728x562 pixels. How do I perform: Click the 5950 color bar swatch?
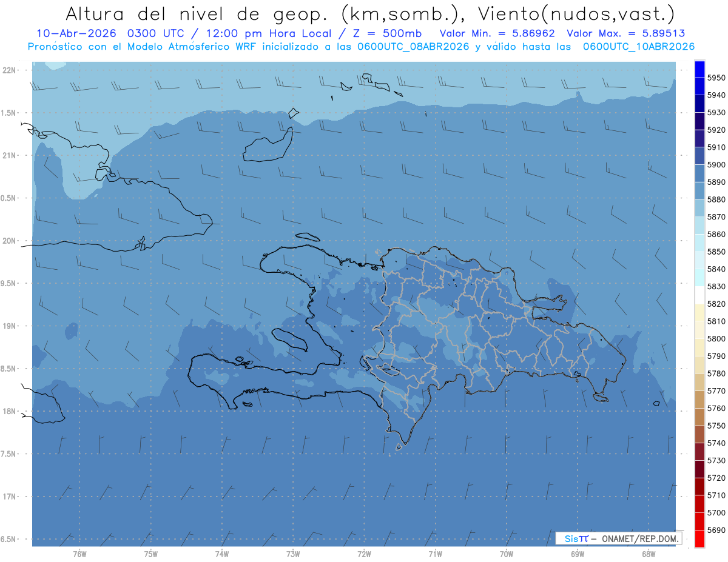tap(699, 69)
